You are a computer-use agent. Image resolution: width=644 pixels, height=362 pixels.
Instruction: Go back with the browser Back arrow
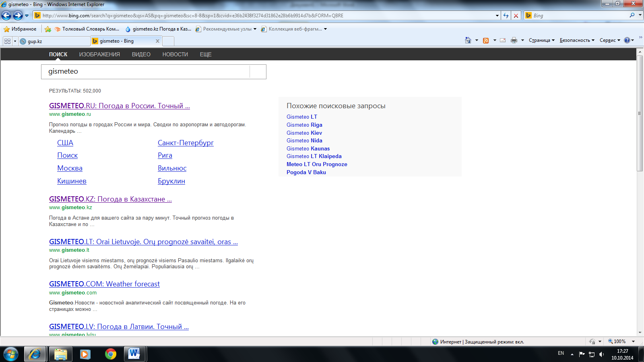(6, 16)
